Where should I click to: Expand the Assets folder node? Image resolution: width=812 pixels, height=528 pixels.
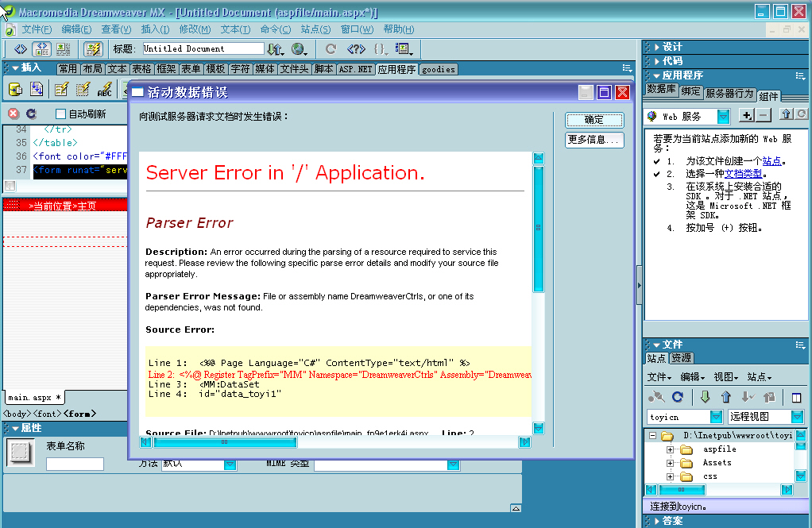coord(670,464)
